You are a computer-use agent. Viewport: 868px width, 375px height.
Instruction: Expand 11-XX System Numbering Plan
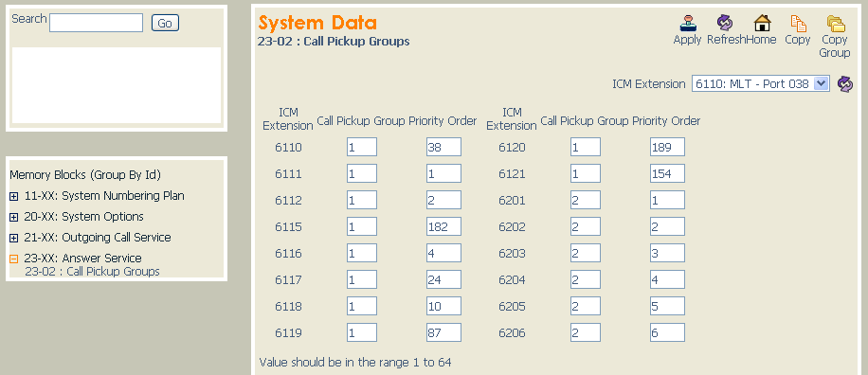click(14, 196)
